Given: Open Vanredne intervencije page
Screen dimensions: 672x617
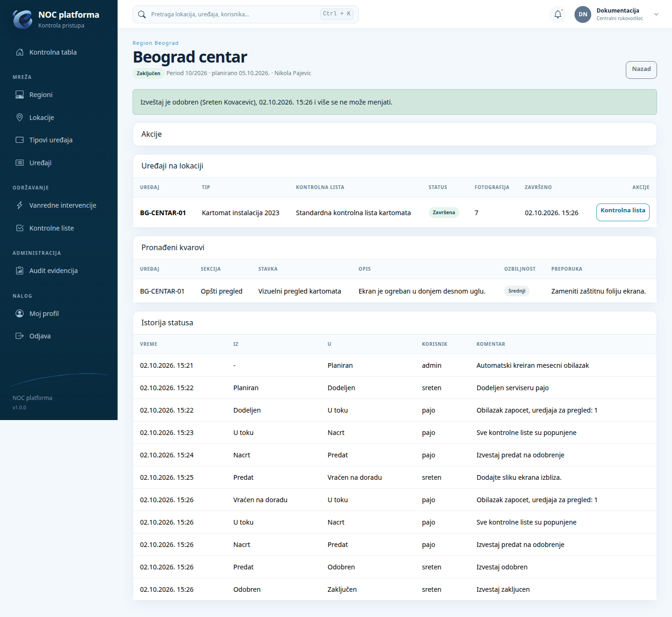Looking at the screenshot, I should point(59,205).
